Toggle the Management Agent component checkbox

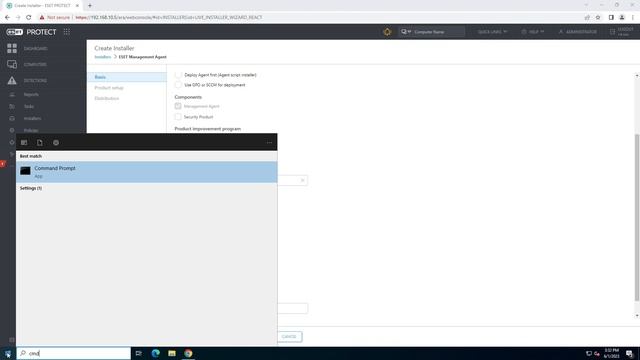coord(178,106)
